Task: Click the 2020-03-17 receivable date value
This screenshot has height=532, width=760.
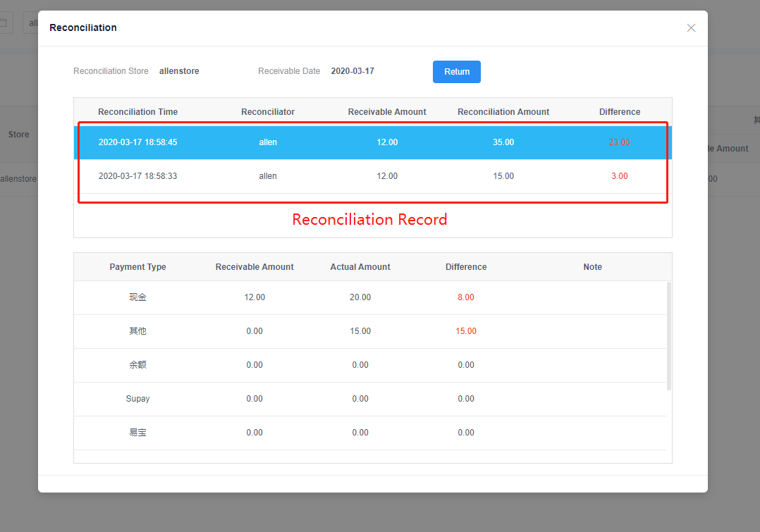Action: pos(353,71)
